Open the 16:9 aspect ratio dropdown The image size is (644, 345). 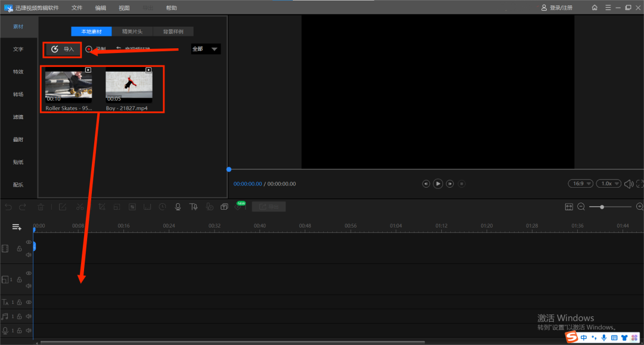pos(580,184)
